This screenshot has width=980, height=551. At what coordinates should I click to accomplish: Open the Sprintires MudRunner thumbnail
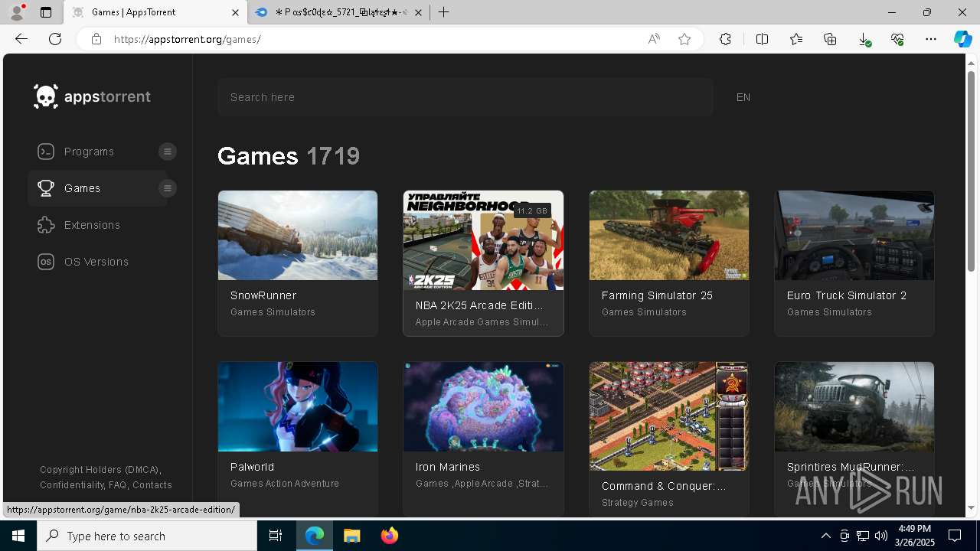[x=854, y=406]
